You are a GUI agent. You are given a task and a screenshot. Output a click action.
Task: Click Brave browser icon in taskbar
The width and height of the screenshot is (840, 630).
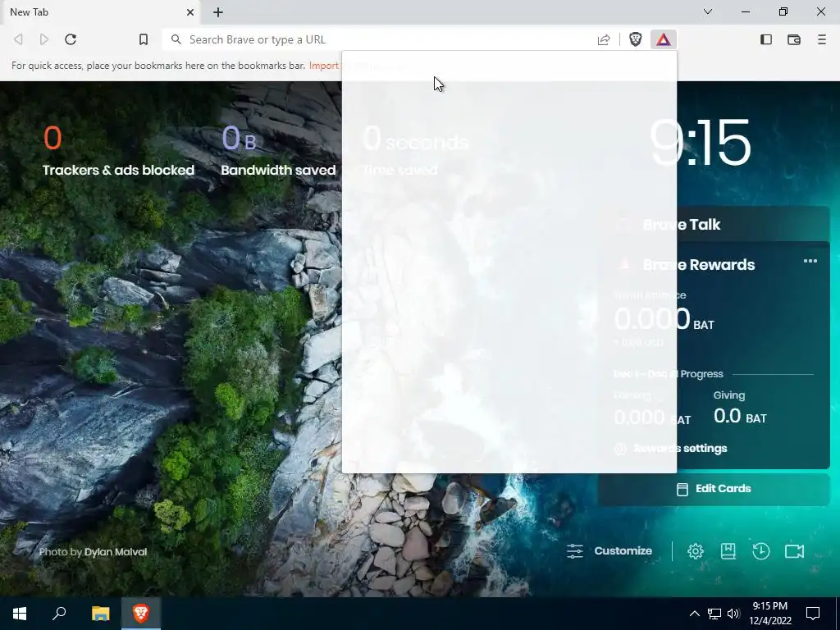[141, 614]
